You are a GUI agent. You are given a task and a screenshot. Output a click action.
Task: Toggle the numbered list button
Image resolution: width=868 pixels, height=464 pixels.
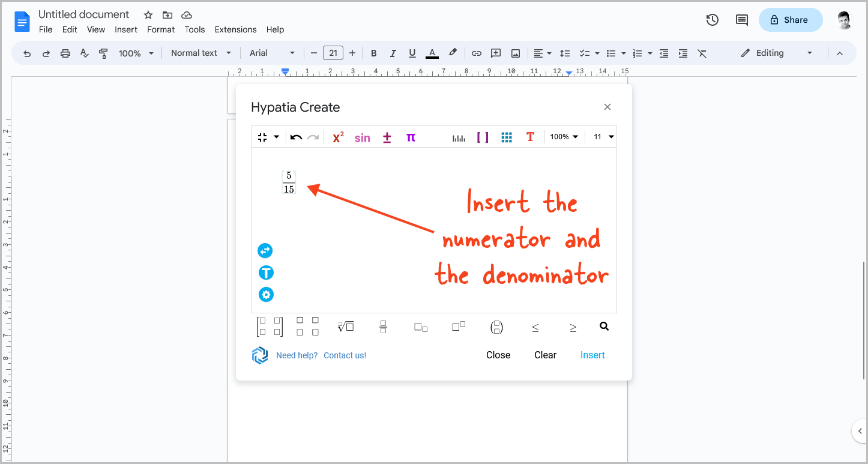[637, 53]
